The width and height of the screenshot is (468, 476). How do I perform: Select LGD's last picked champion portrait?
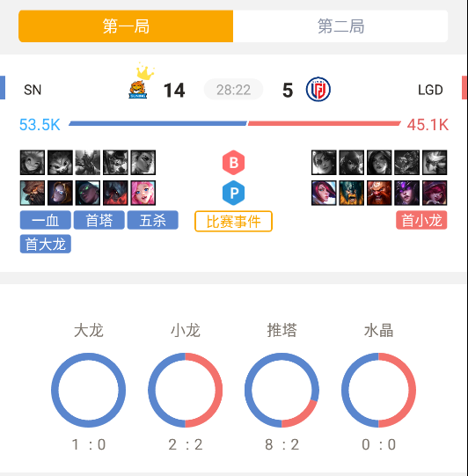(x=435, y=193)
